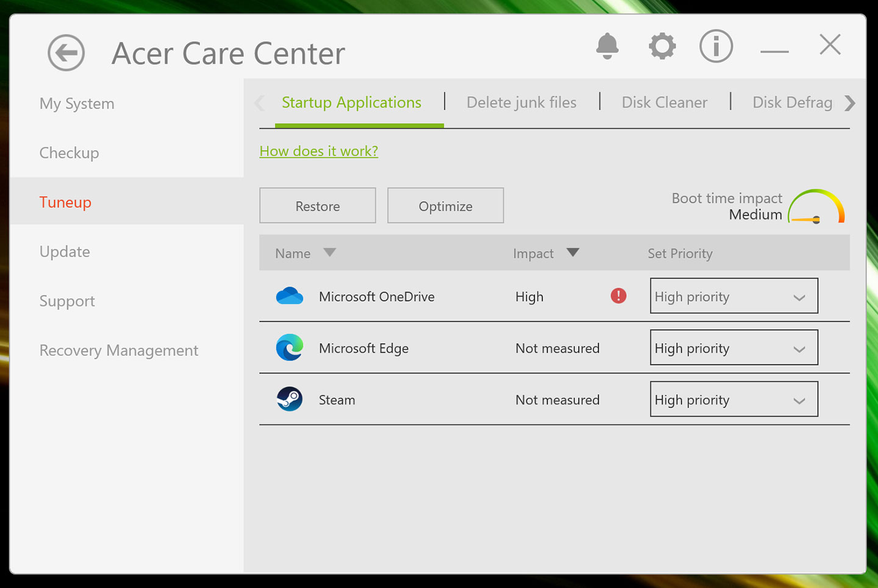Expand the Steam priority dropdown
This screenshot has height=588, width=878.
[733, 400]
